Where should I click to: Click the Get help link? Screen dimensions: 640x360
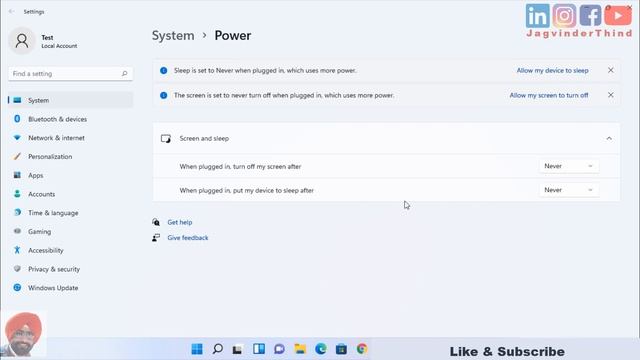click(x=180, y=222)
